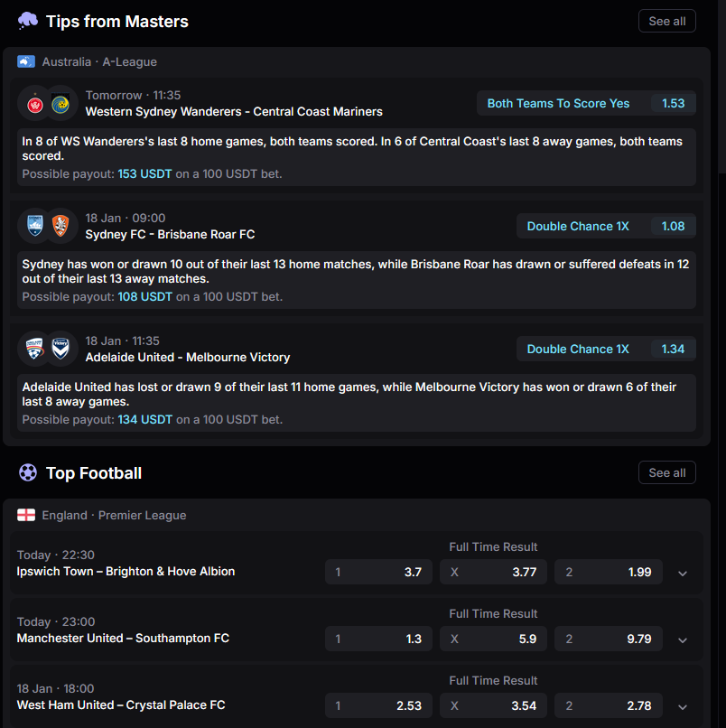The image size is (726, 728).
Task: Click Central Coast Mariners team logo
Action: [60, 104]
